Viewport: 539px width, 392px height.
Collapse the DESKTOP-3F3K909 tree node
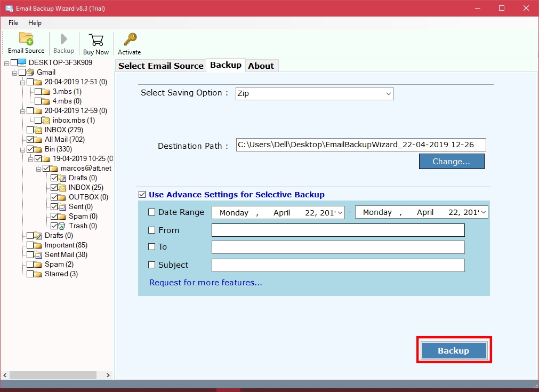[x=6, y=63]
